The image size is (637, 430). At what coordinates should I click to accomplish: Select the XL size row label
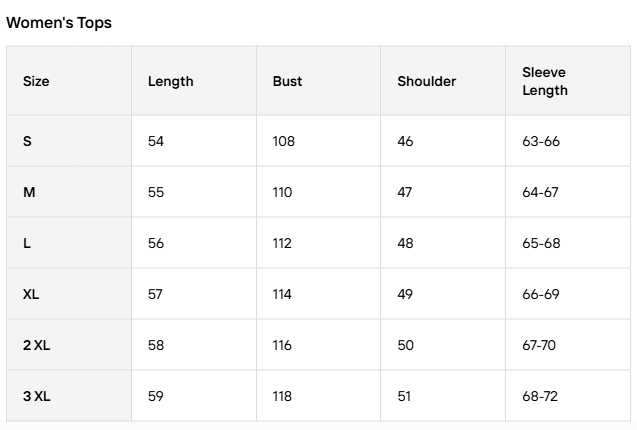click(31, 294)
